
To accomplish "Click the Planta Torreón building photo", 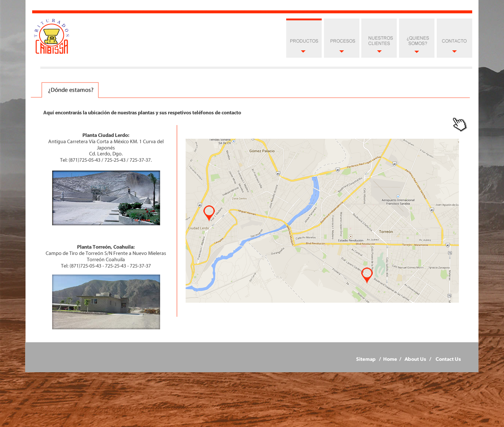I will coord(106,302).
